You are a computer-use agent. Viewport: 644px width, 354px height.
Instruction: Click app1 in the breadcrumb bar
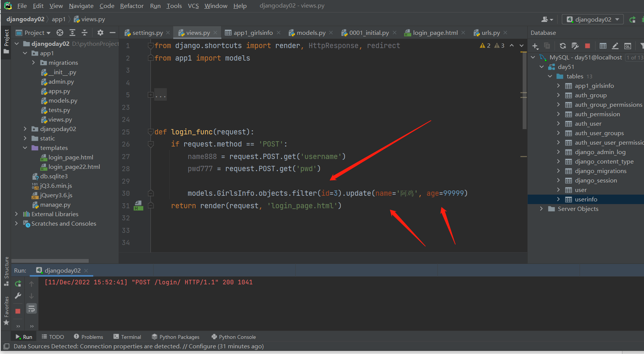(59, 19)
